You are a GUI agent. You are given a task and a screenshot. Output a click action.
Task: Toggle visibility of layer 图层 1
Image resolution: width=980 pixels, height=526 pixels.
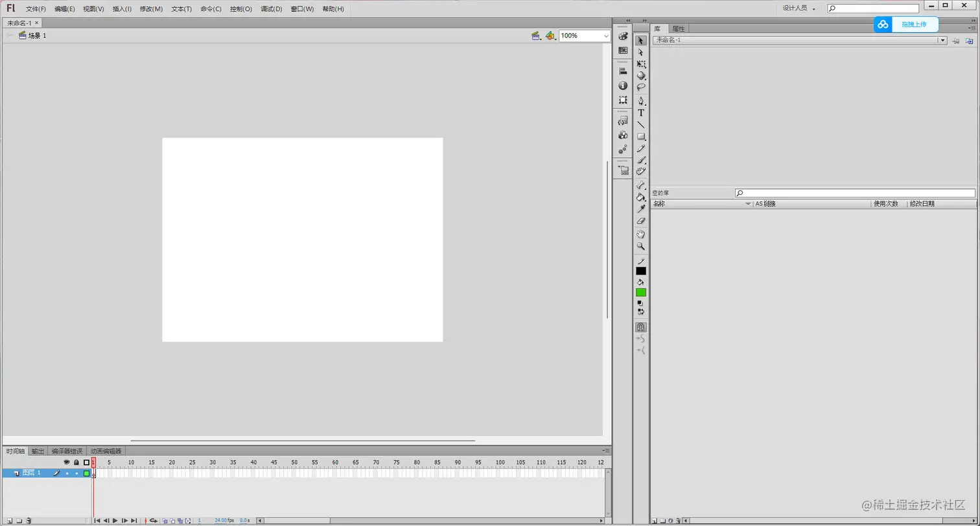[x=67, y=473]
